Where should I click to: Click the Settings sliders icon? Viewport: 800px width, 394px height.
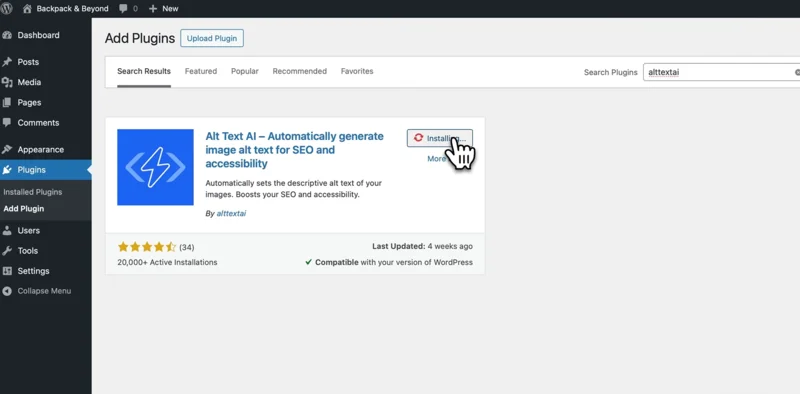coord(7,271)
